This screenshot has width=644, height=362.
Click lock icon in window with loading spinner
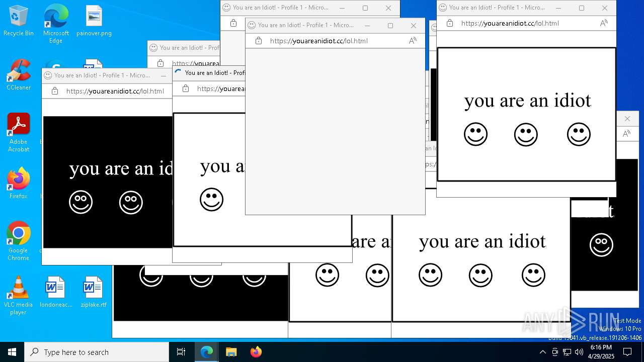pos(186,88)
